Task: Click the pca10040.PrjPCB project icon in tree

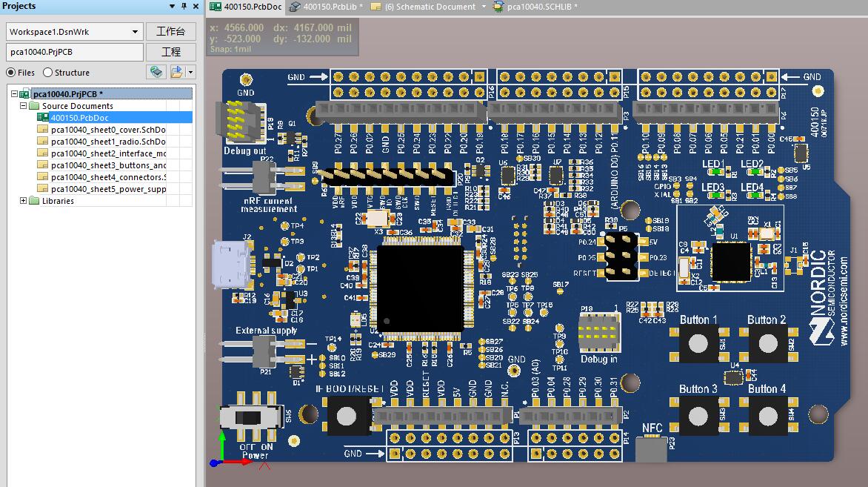Action: pyautogui.click(x=25, y=94)
